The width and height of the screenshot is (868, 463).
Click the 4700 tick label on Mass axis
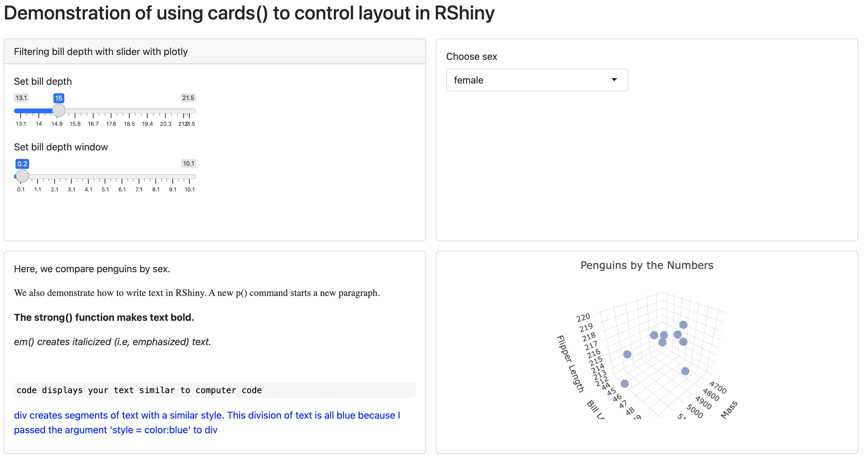(718, 387)
